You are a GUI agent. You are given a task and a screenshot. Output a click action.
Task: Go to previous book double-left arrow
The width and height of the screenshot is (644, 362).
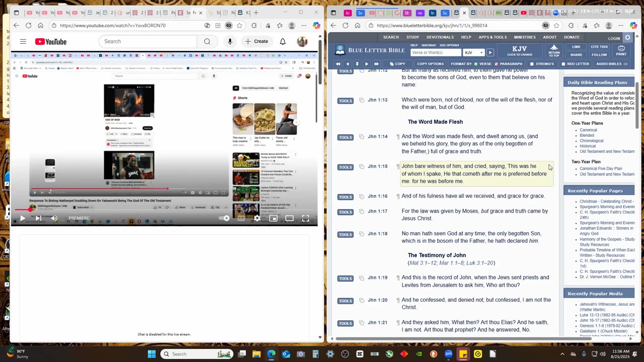pos(338,64)
